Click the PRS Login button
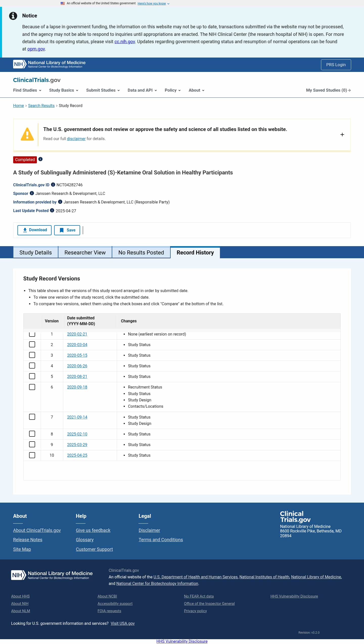The image size is (364, 644). 336,65
